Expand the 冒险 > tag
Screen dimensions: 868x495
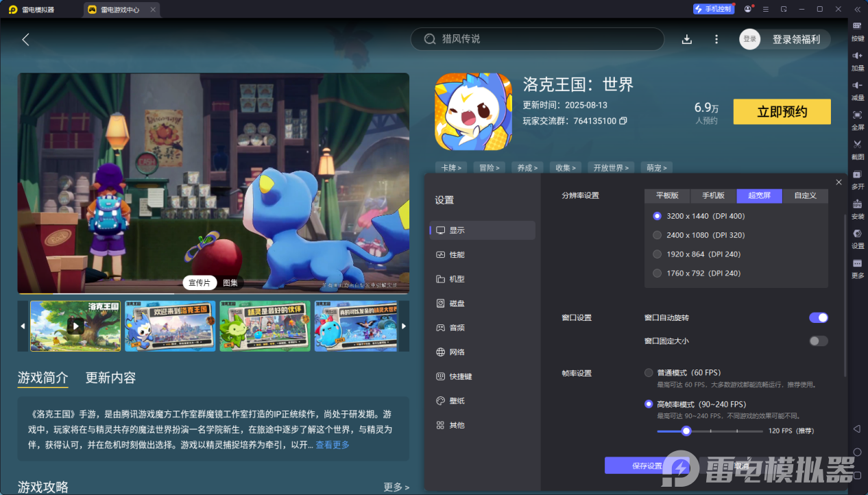tap(490, 167)
